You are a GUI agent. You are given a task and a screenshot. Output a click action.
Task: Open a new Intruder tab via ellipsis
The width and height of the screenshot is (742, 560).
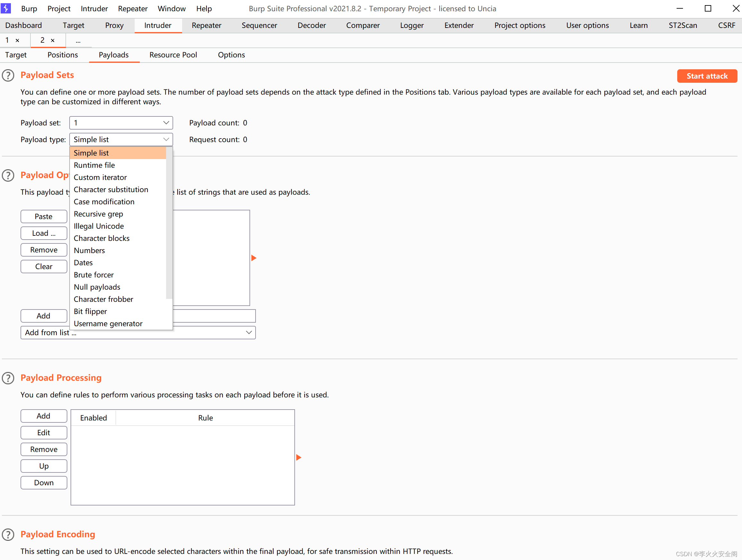[78, 41]
